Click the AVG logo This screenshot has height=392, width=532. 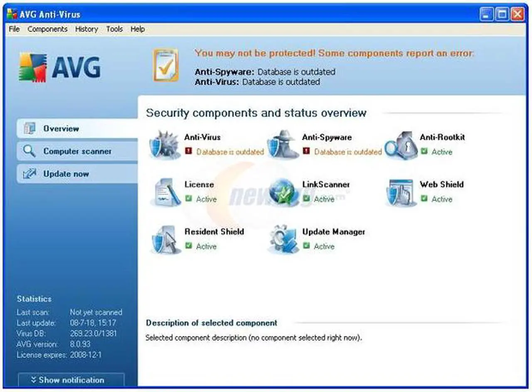coord(60,67)
